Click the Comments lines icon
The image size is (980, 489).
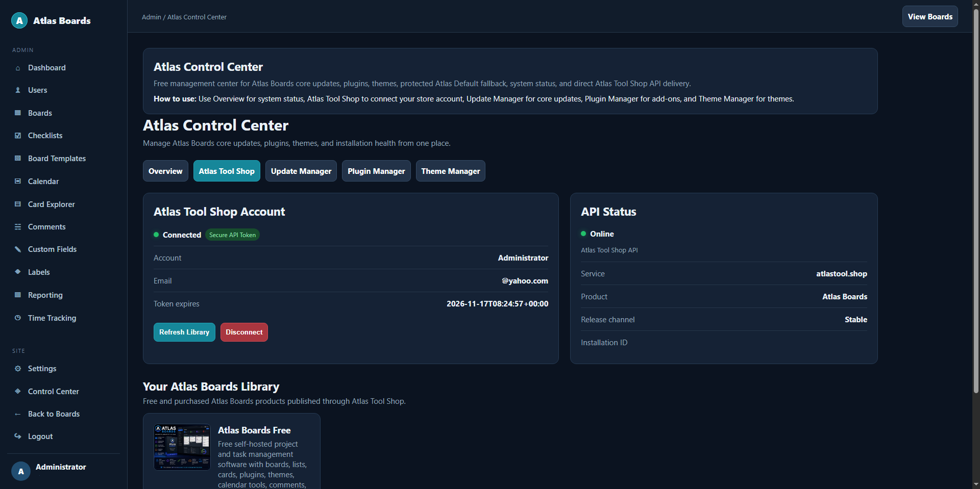point(18,227)
